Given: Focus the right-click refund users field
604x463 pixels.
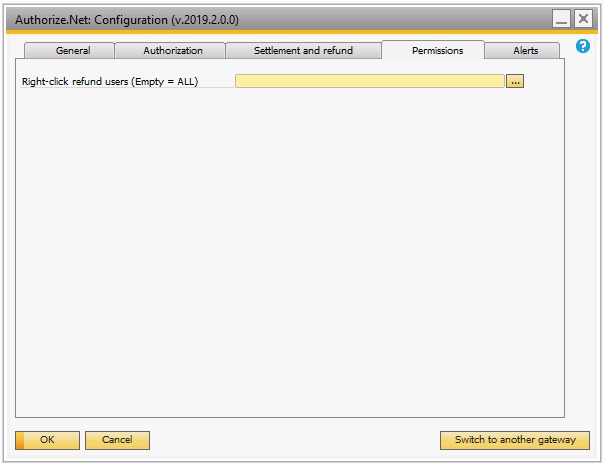Looking at the screenshot, I should point(370,81).
